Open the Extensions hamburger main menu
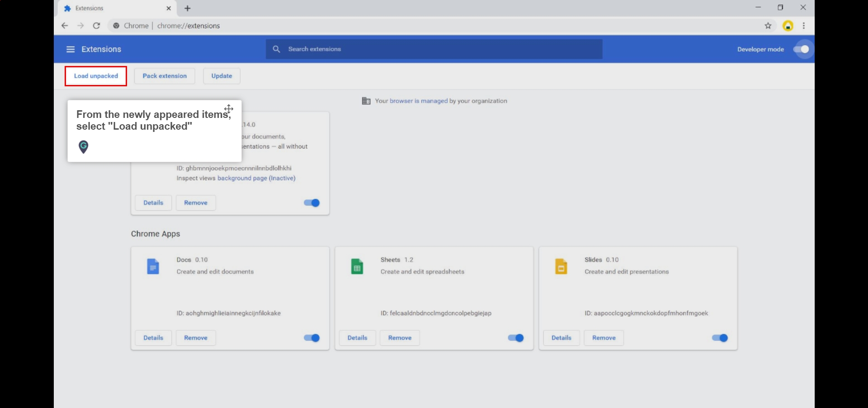The height and width of the screenshot is (408, 868). [71, 49]
